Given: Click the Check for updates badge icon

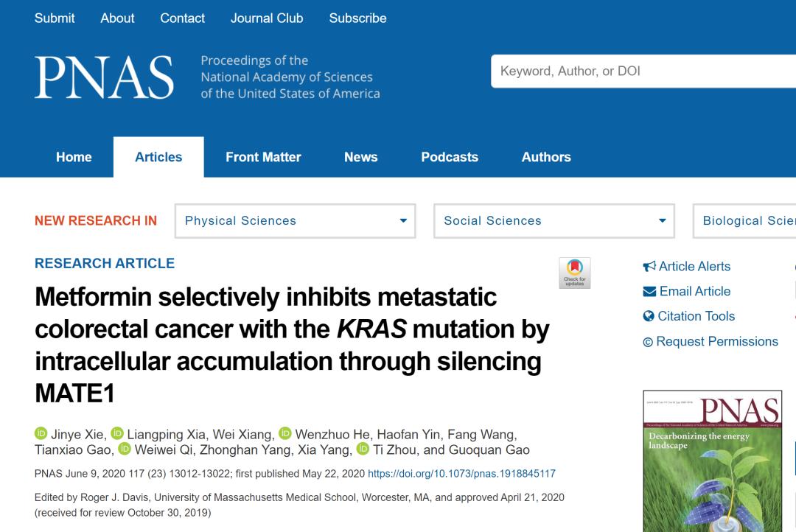Looking at the screenshot, I should coord(575,273).
